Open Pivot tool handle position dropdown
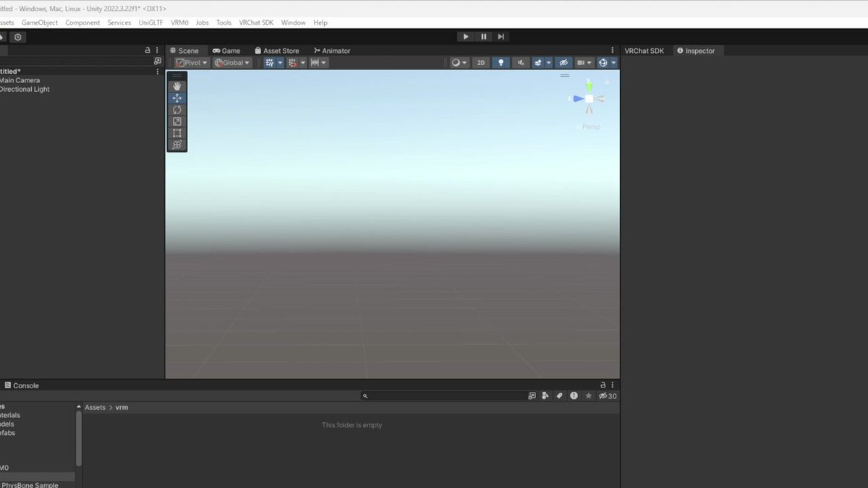 pyautogui.click(x=192, y=63)
